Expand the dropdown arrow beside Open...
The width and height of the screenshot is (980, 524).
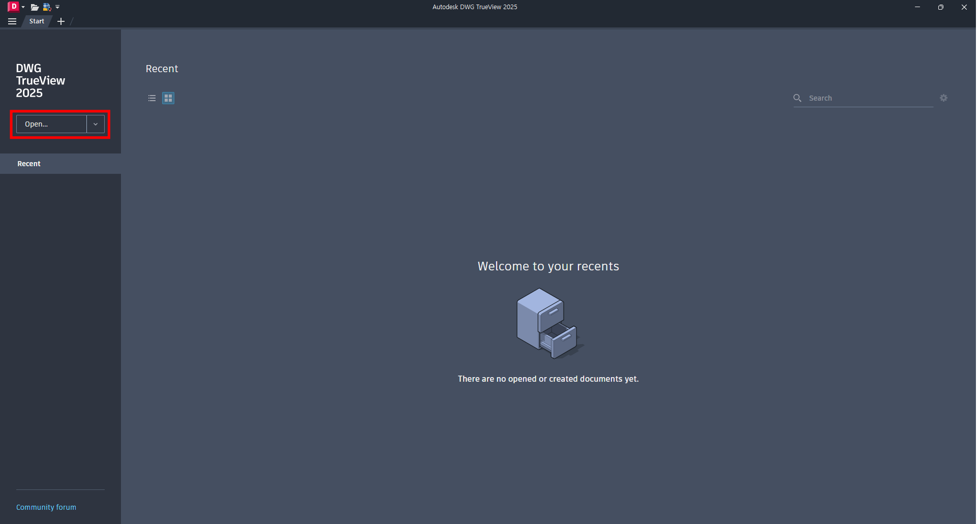tap(96, 124)
